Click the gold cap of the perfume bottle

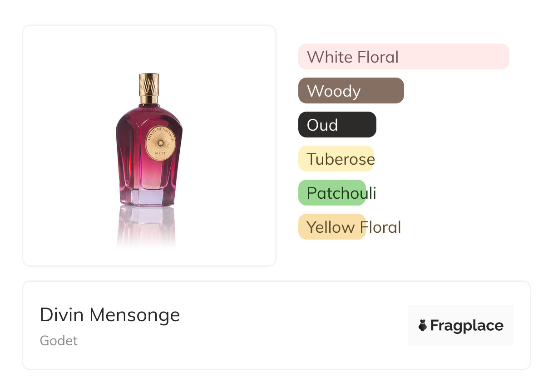(149, 84)
